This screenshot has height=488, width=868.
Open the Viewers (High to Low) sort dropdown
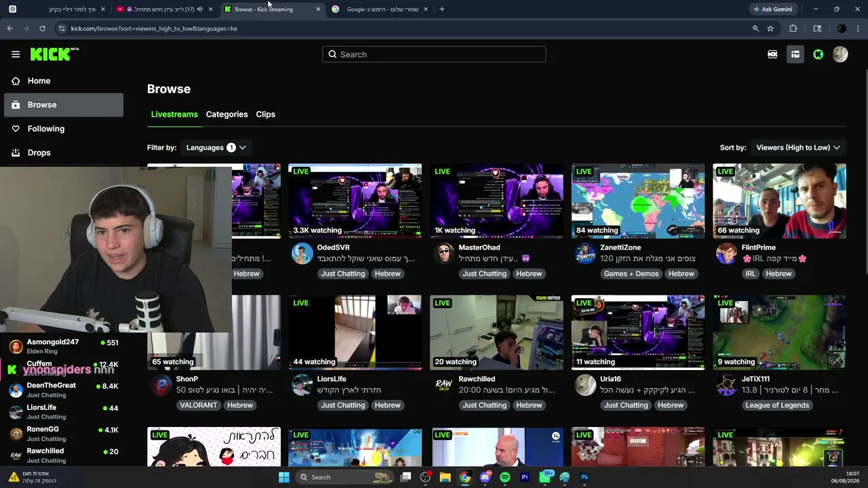[x=798, y=147]
